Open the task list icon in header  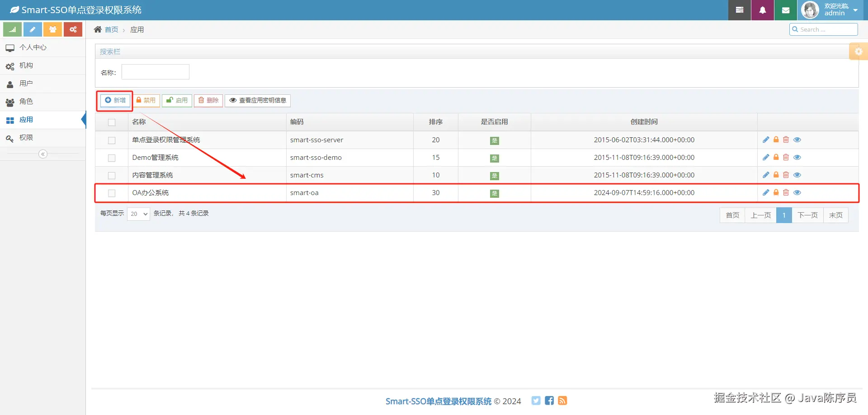point(740,10)
